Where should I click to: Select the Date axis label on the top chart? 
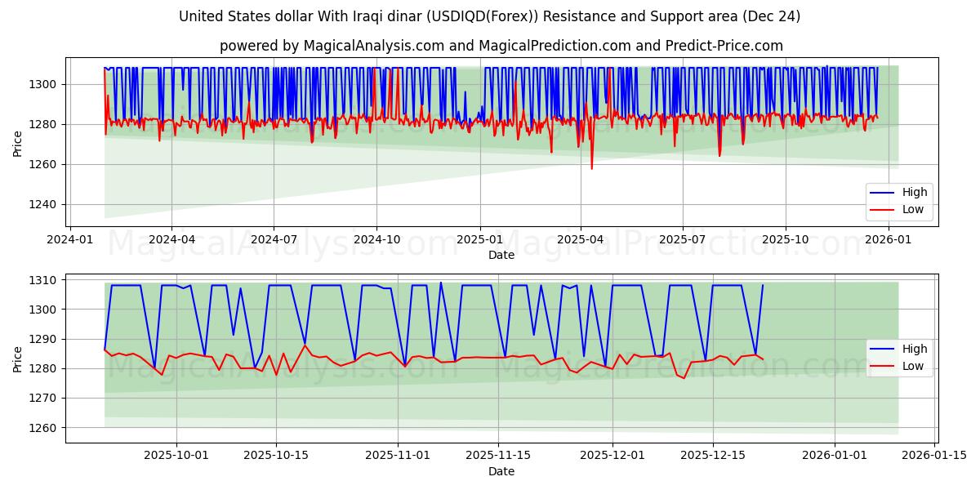(501, 255)
